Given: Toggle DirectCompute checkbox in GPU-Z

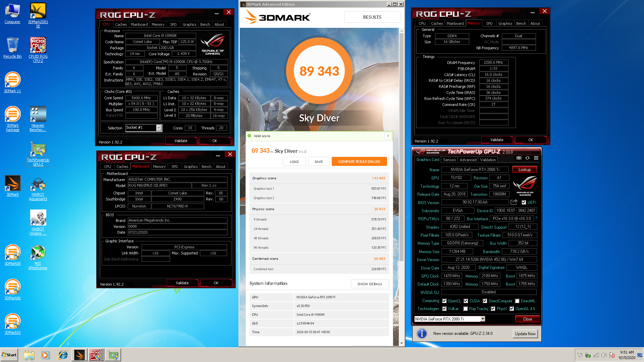Looking at the screenshot, I should point(485,301).
